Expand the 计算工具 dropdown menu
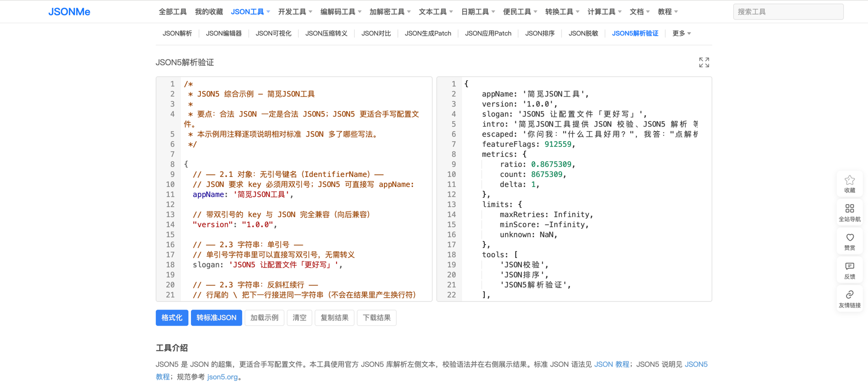The image size is (868, 389). tap(604, 12)
